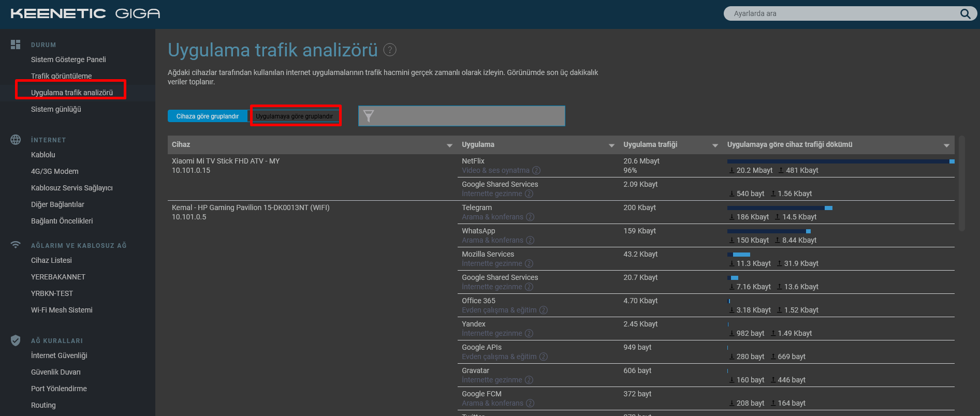Image resolution: width=980 pixels, height=416 pixels.
Task: Click the filter funnel icon
Action: (368, 116)
